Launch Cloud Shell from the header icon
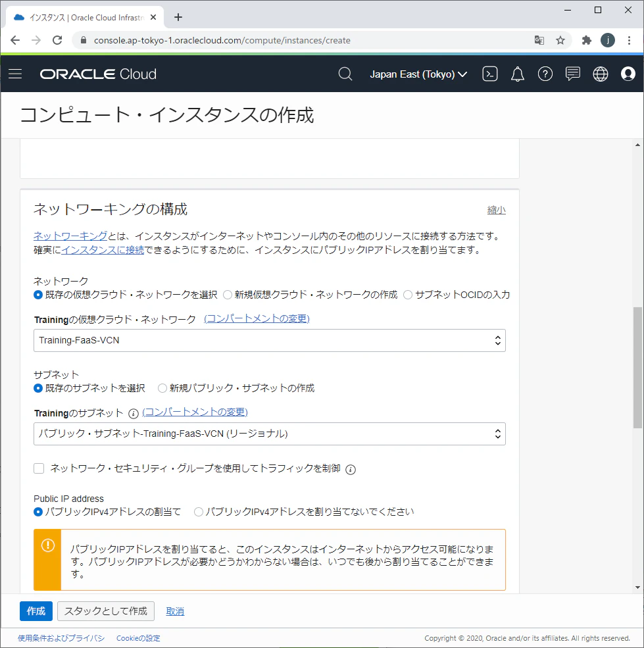The image size is (644, 648). click(x=490, y=74)
